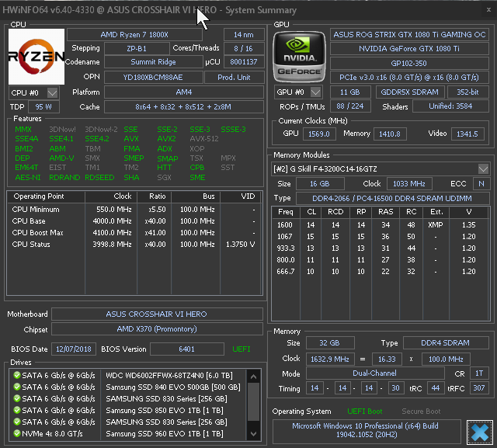Viewport: 497px width, 448px height.
Task: Click the AMD Ryzen 7 1800X name field
Action: 134,34
